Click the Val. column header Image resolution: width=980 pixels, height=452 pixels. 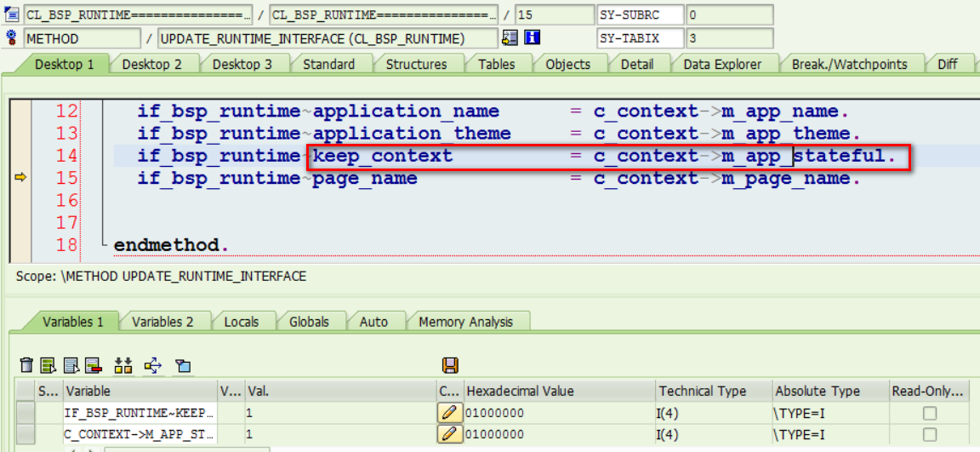(x=340, y=392)
